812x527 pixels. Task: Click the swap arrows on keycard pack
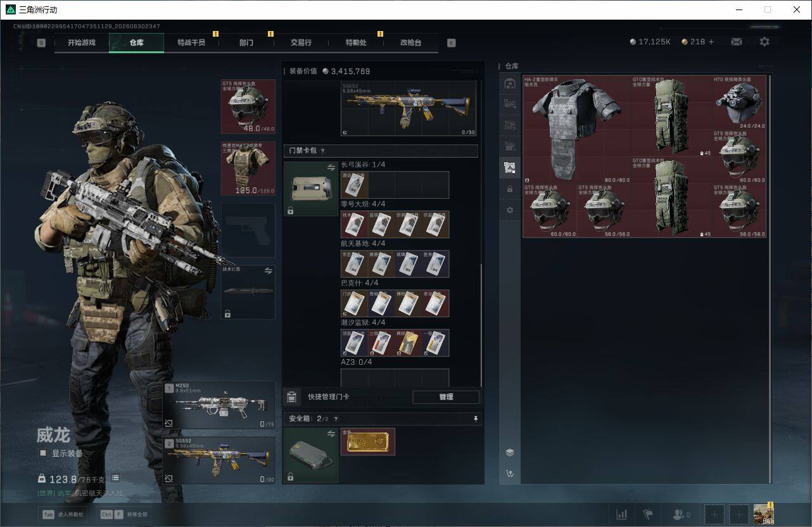click(331, 168)
